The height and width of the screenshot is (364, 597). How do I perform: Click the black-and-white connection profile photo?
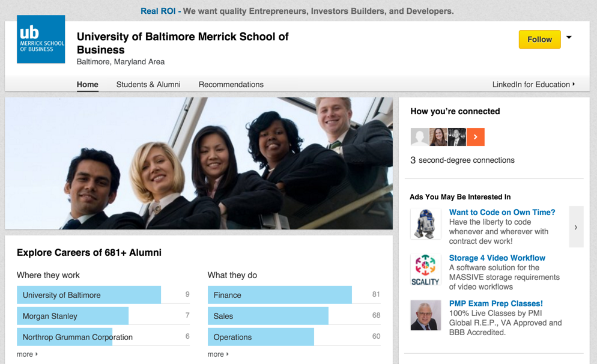(x=457, y=137)
